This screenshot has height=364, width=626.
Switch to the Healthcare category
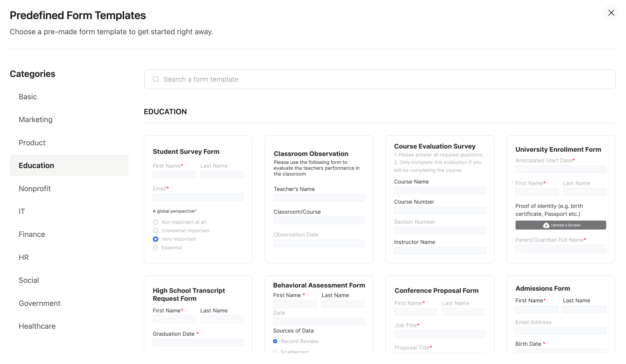[x=37, y=326]
